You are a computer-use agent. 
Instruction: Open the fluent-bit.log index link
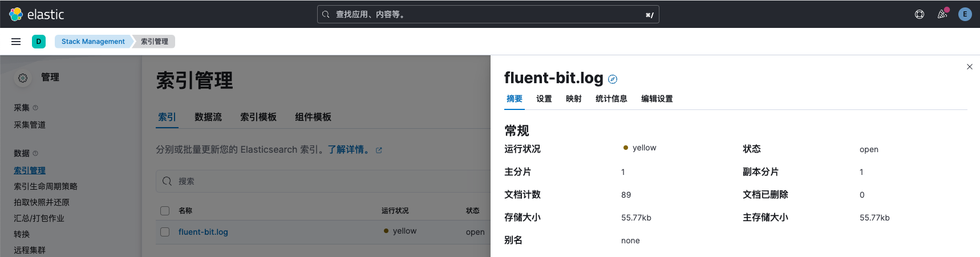203,232
